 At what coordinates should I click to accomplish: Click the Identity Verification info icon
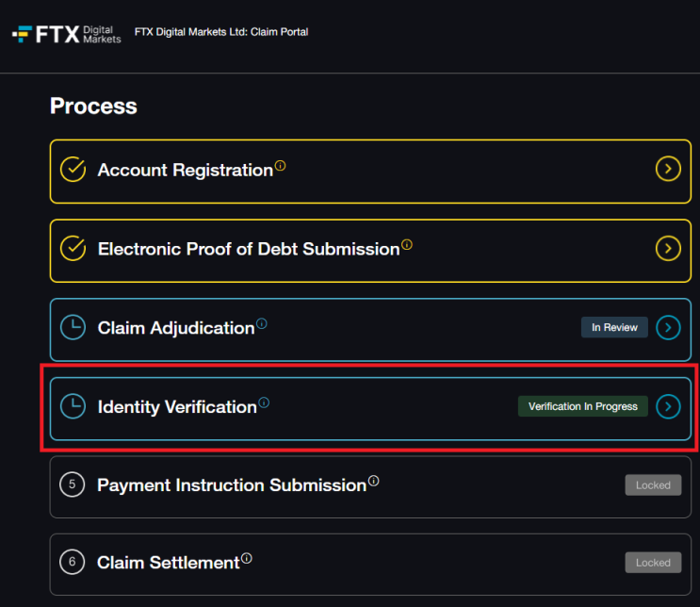264,402
